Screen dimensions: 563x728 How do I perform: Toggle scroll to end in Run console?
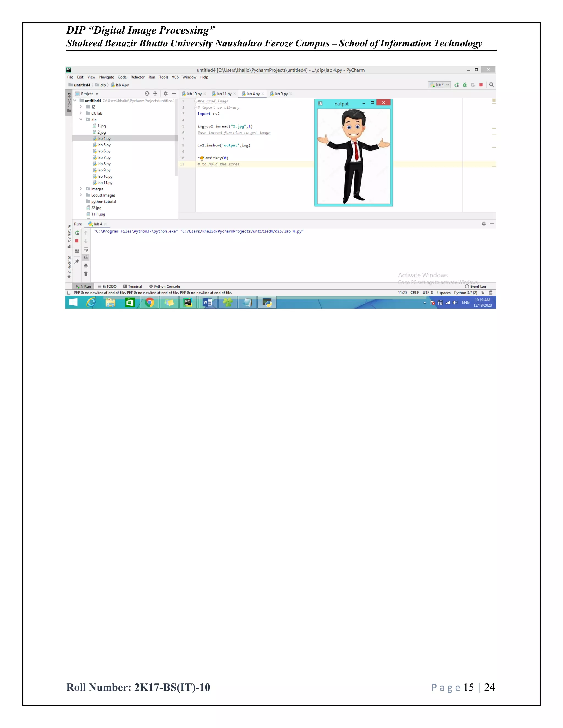pos(86,257)
